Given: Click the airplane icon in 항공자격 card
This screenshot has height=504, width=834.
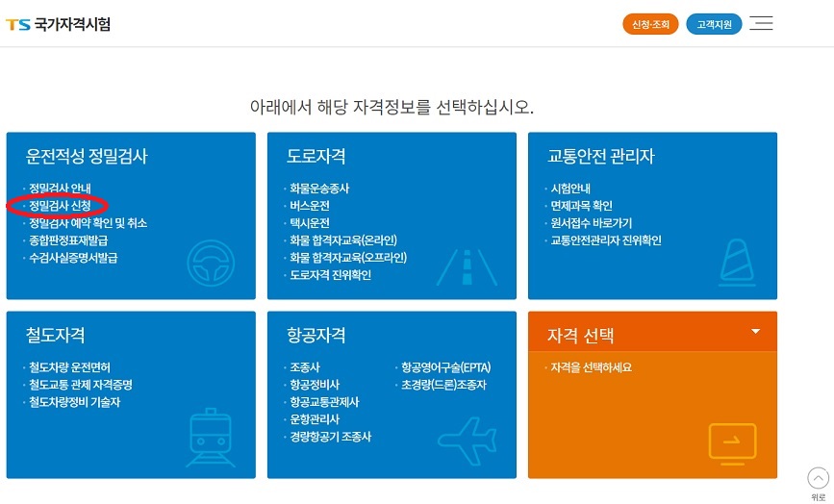Looking at the screenshot, I should point(468,441).
